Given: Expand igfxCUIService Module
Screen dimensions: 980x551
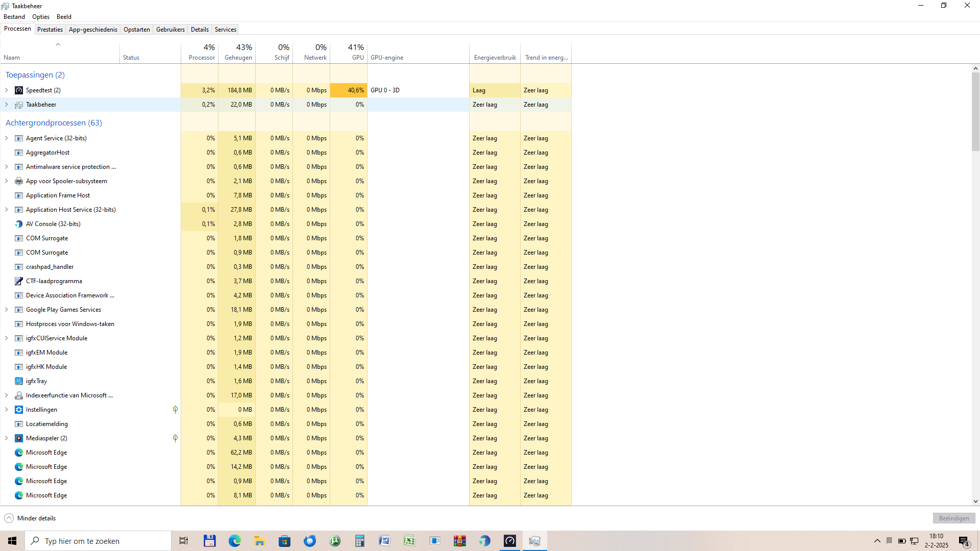Looking at the screenshot, I should [x=7, y=338].
